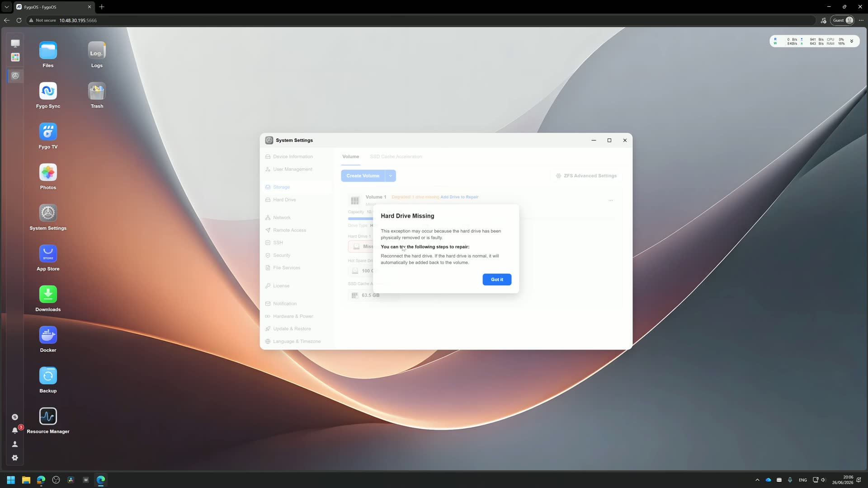Open the Logs app icon

click(x=97, y=51)
